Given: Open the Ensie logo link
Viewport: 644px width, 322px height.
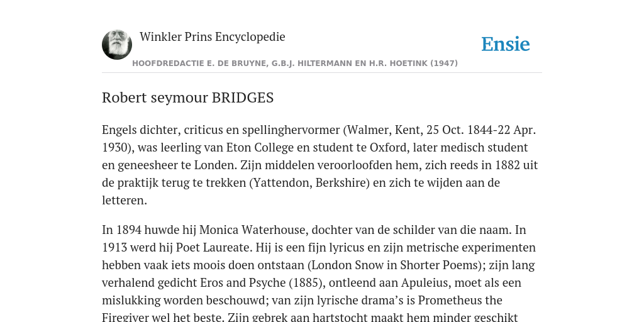Looking at the screenshot, I should [x=506, y=44].
